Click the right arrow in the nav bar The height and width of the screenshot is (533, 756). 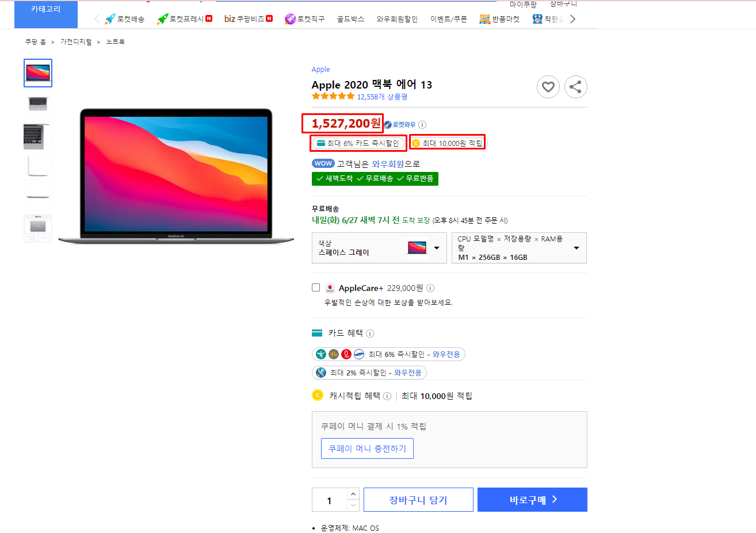572,19
